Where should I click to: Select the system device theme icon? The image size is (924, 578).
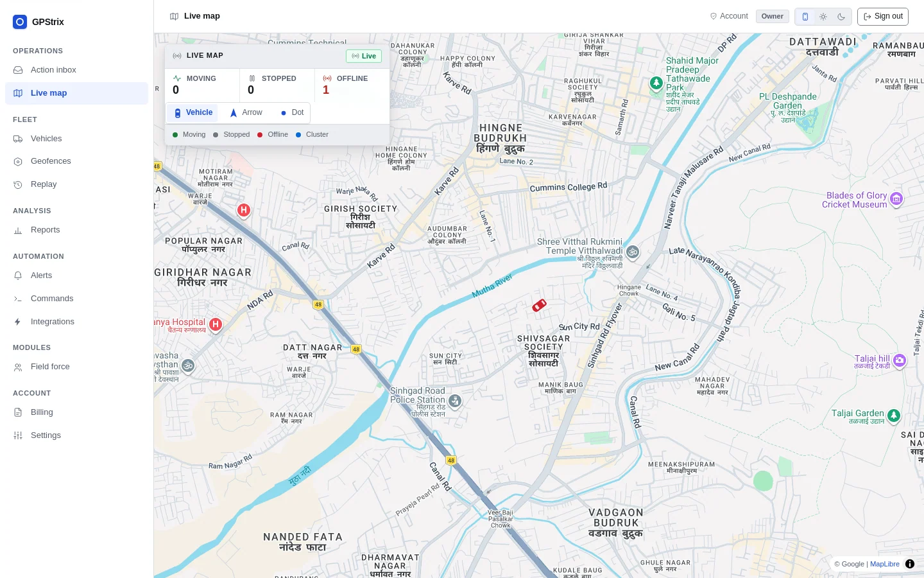click(x=805, y=17)
